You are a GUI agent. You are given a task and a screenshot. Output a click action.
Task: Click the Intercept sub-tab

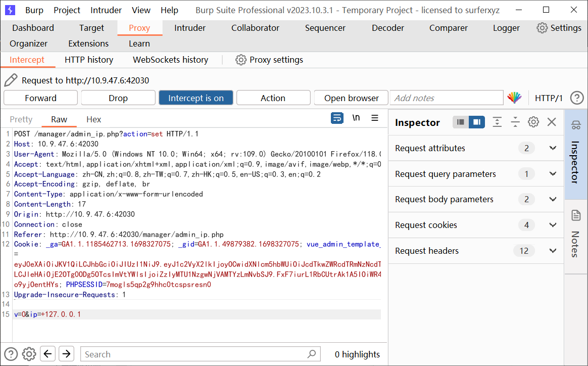coord(27,60)
